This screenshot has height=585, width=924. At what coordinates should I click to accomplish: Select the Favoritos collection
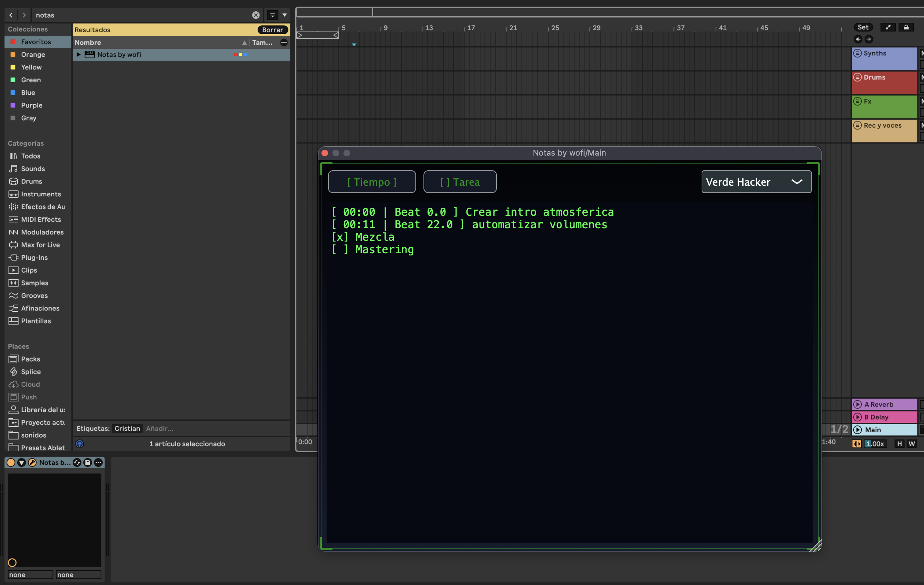tap(37, 42)
